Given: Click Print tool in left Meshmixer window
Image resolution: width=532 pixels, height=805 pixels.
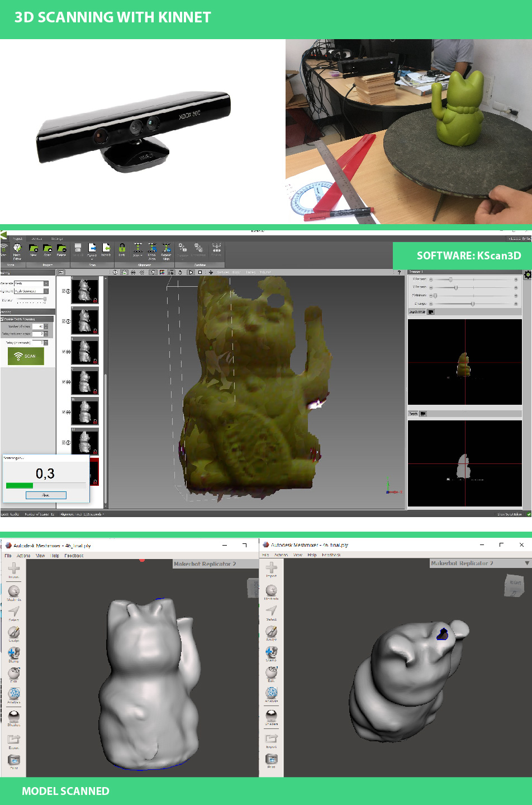Looking at the screenshot, I should coord(14,762).
